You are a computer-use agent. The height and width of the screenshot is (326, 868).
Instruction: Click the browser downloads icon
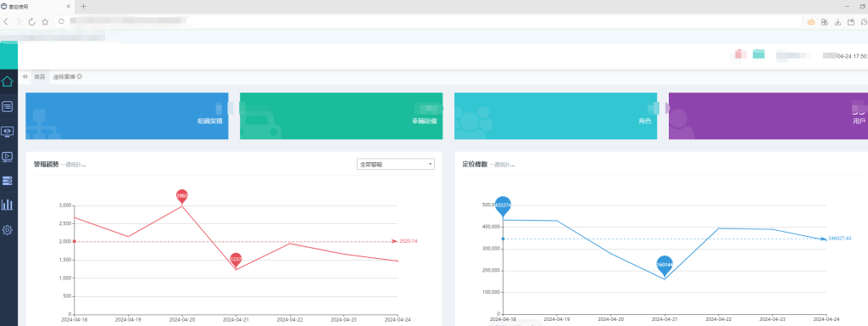coord(837,22)
